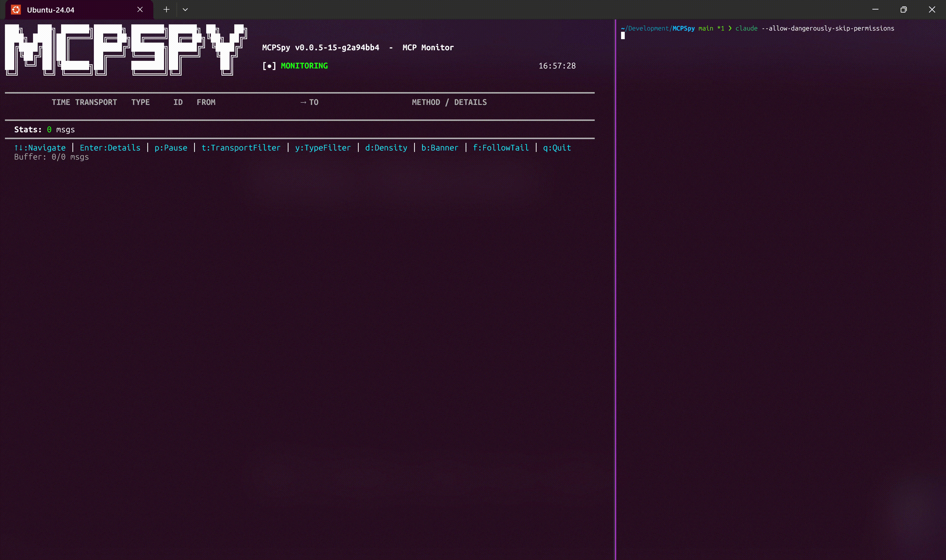Image resolution: width=946 pixels, height=560 pixels.
Task: Click the terminal cursor in right pane
Action: click(x=623, y=36)
